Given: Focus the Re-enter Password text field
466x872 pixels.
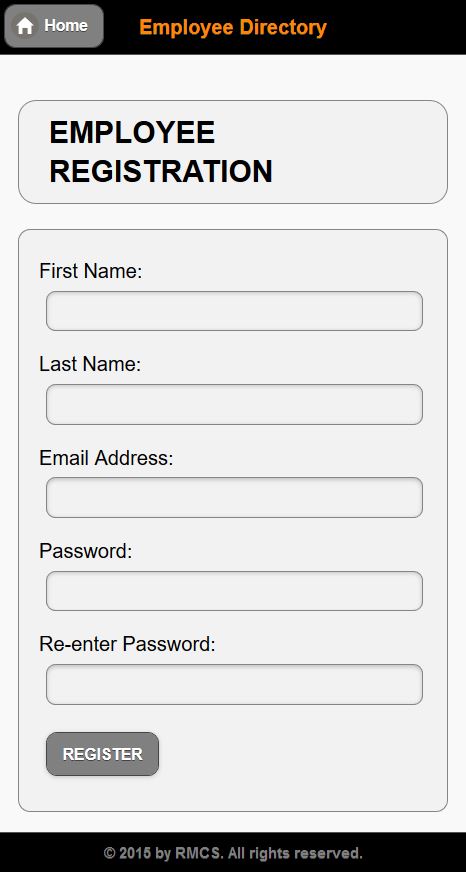Looking at the screenshot, I should pyautogui.click(x=234, y=685).
